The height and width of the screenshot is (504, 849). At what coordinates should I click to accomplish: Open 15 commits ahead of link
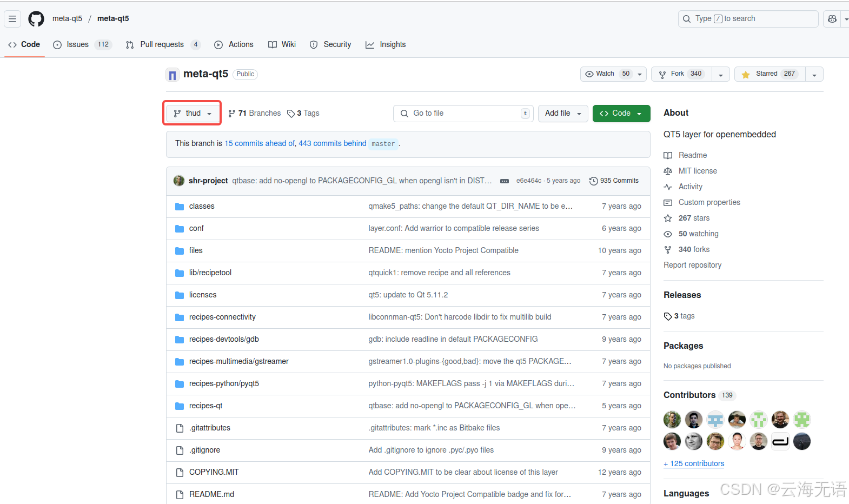(260, 143)
